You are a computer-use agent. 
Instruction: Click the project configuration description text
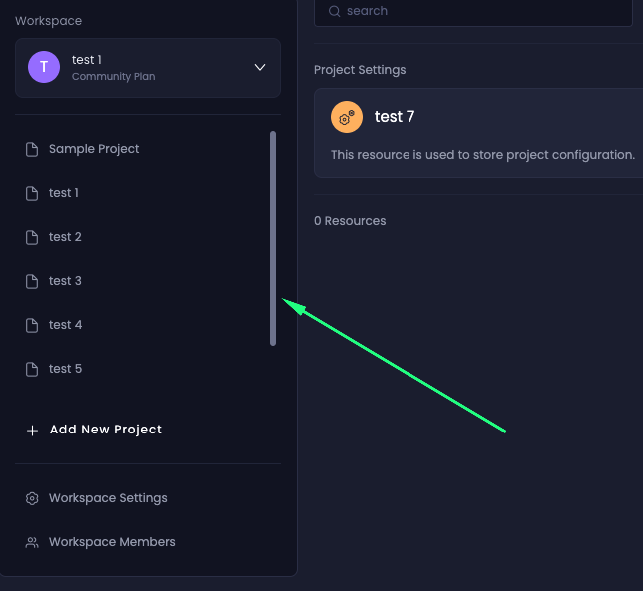click(483, 155)
